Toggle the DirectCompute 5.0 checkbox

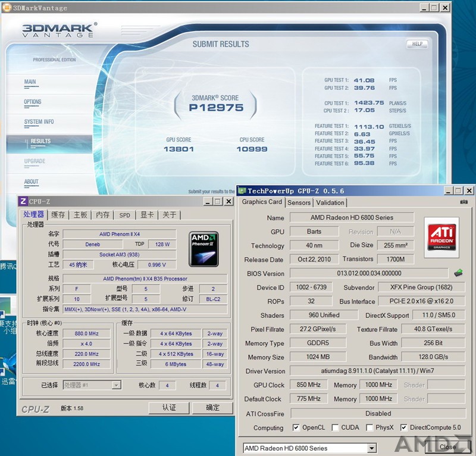pos(403,427)
